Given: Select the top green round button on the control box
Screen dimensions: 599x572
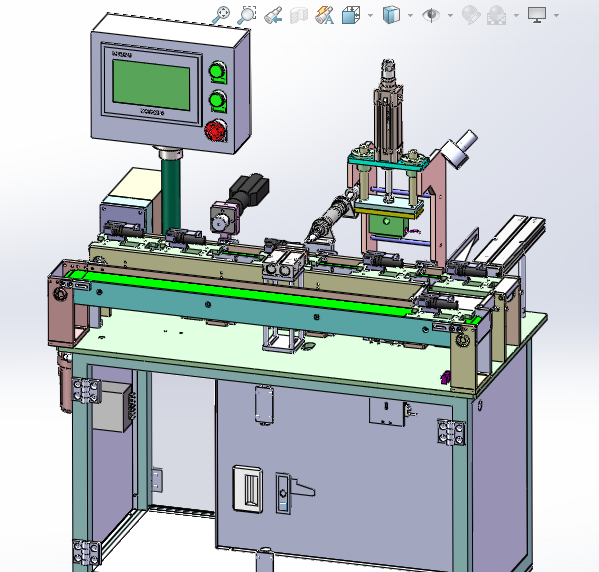Looking at the screenshot, I should coord(218,72).
